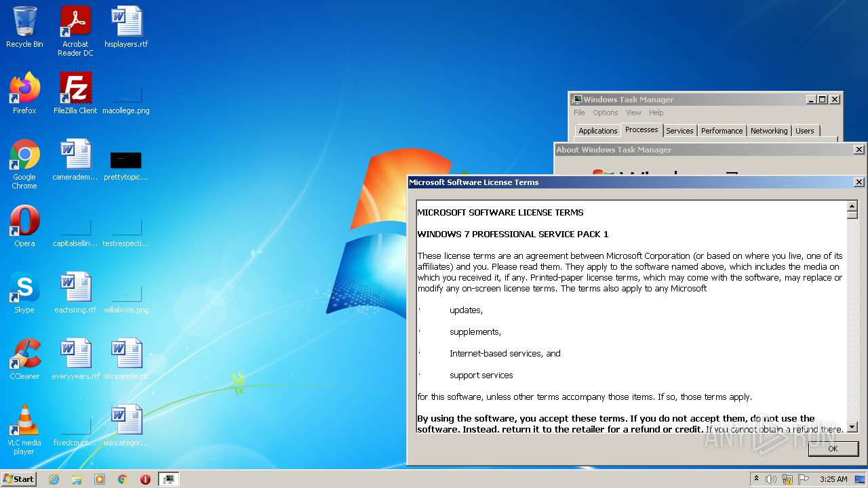The height and width of the screenshot is (488, 868).
Task: Click OK in the License Terms dialog
Action: (833, 449)
